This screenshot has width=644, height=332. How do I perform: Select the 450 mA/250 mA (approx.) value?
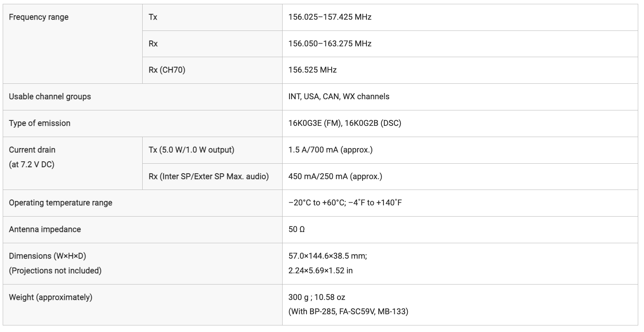point(335,176)
